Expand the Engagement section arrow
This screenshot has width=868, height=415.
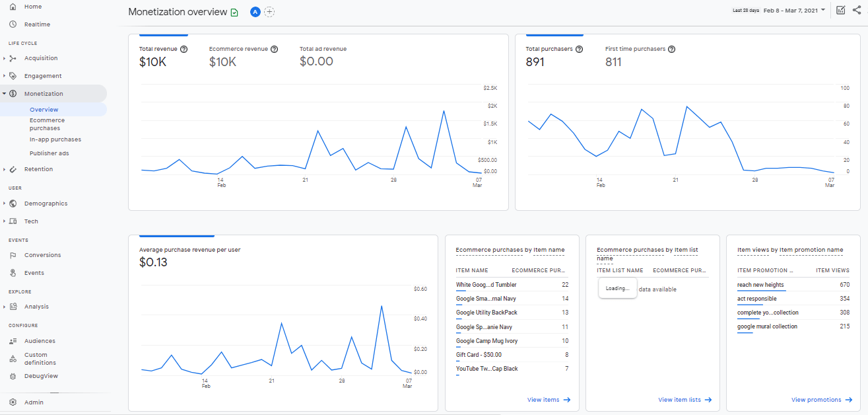tap(4, 76)
